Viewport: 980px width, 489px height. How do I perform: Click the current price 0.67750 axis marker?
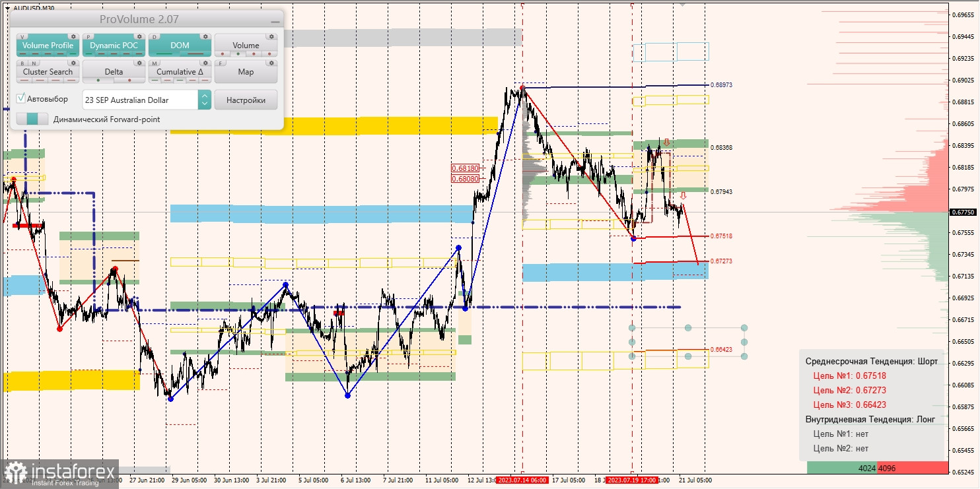962,212
